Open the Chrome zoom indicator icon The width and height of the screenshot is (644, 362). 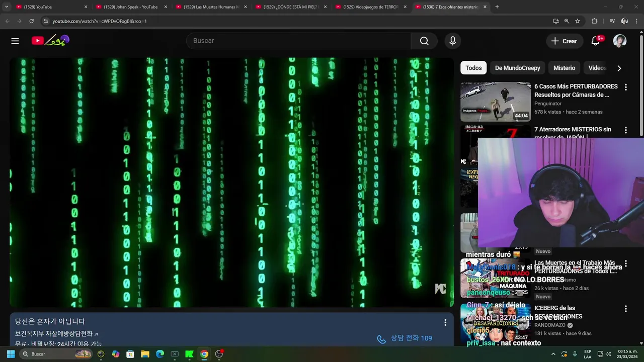pyautogui.click(x=567, y=21)
